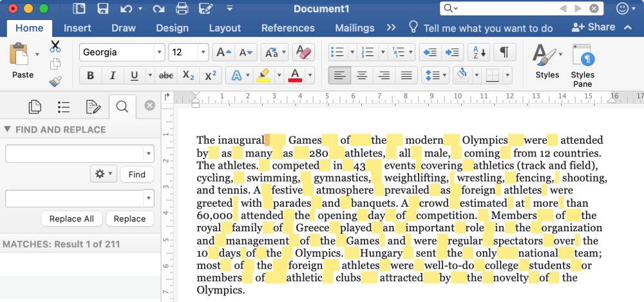Decrease font size with smaller A icon
This screenshot has width=644, height=302.
click(245, 52)
